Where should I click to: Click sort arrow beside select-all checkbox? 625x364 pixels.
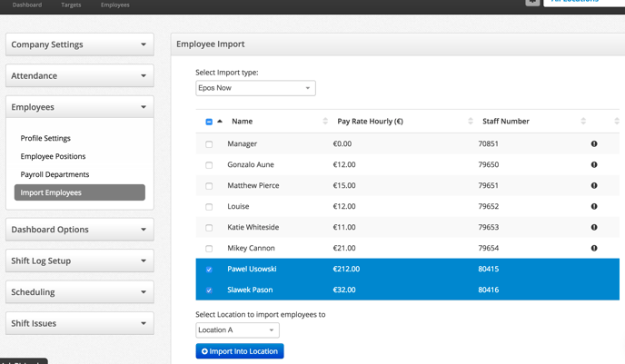coord(220,121)
